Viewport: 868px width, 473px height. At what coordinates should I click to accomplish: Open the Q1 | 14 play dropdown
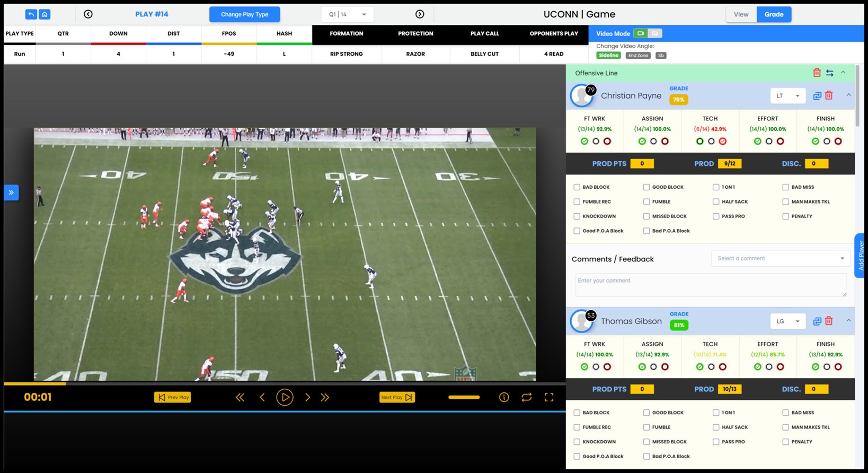(347, 14)
